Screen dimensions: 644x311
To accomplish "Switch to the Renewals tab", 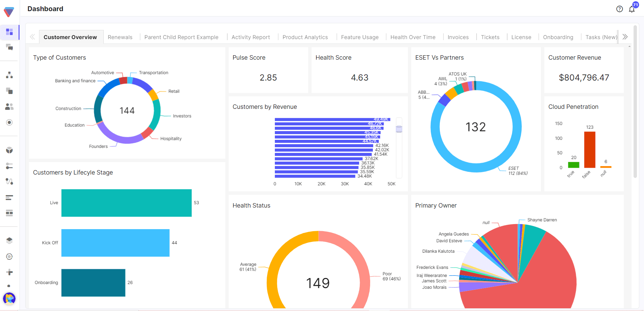I will [x=120, y=37].
